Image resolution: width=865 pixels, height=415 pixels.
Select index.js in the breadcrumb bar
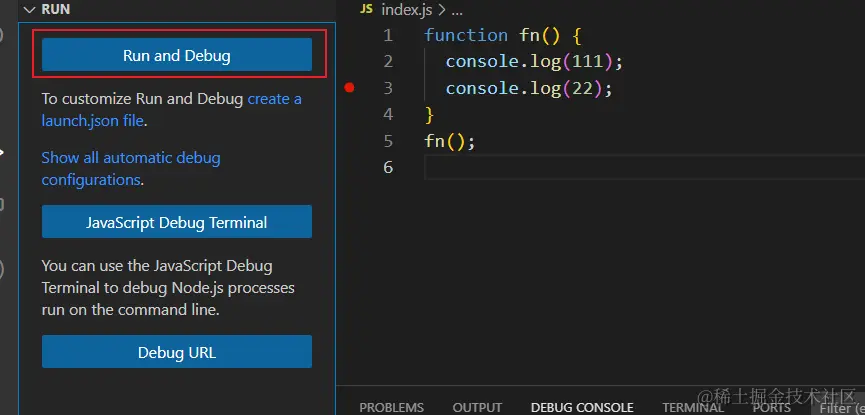[406, 9]
